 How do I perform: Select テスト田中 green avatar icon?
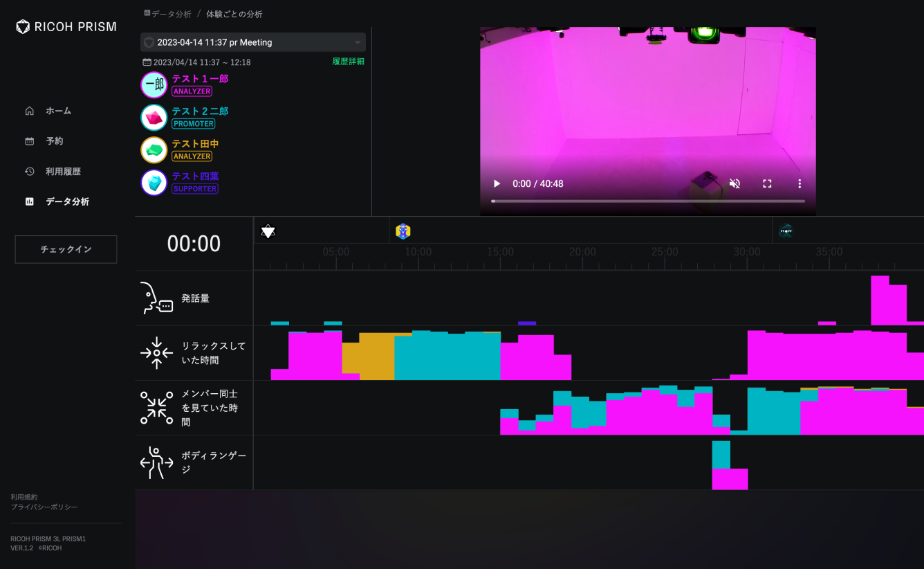point(154,150)
